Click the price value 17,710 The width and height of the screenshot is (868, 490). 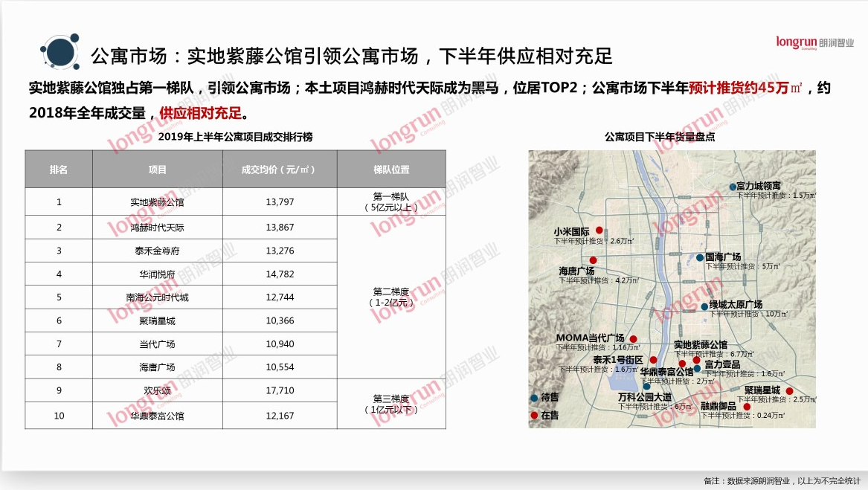pos(280,390)
